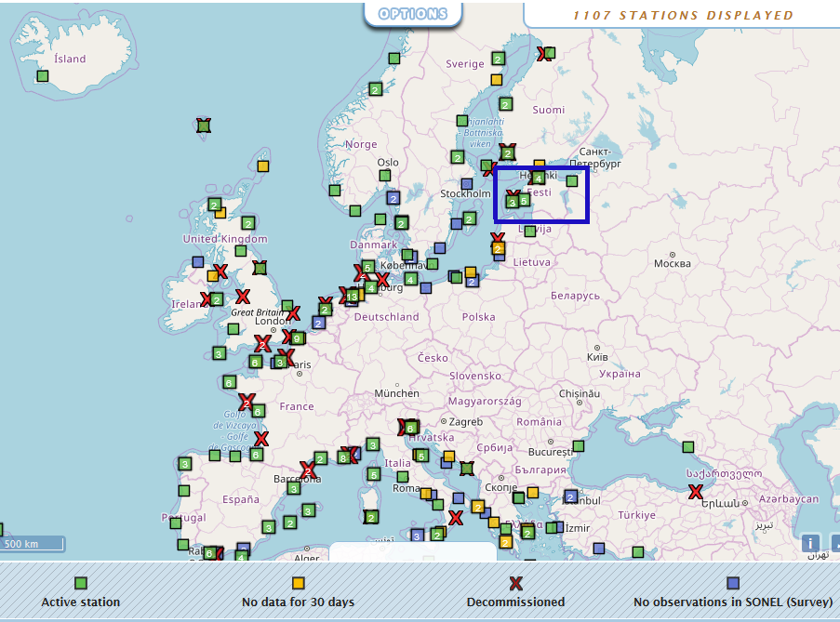This screenshot has width=840, height=622.
Task: Click the Decommissioned red X legend symbol
Action: (515, 583)
